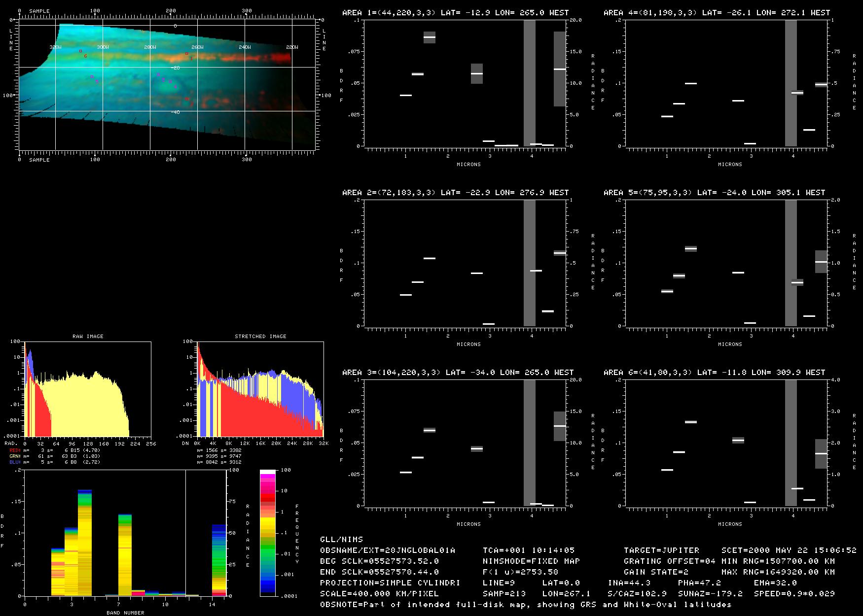The height and width of the screenshot is (616, 863).
Task: Click the LON=267.1 value
Action: point(567,593)
